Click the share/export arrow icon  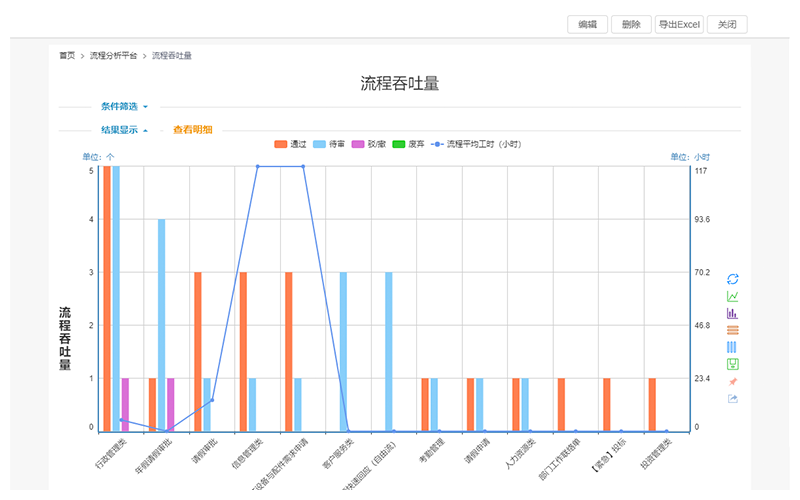[732, 399]
